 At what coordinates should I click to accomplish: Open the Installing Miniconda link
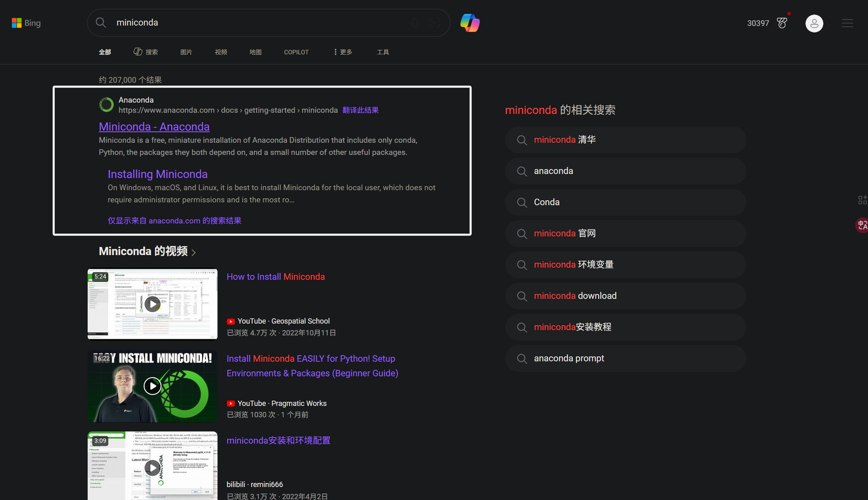[x=157, y=174]
